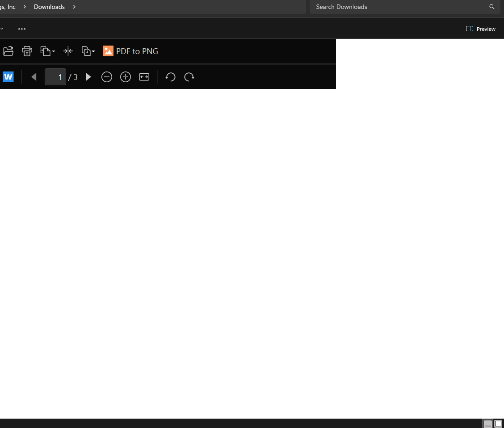504x428 pixels.
Task: Print the PDF document
Action: [x=27, y=51]
